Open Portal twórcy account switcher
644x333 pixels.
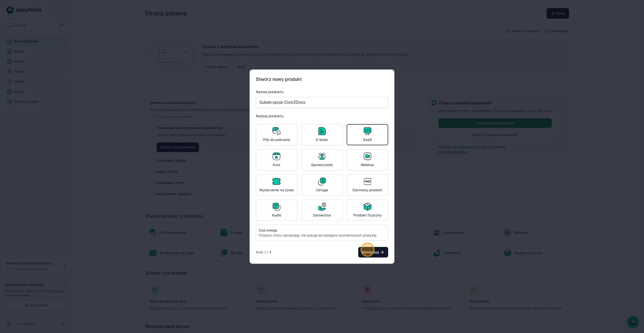click(x=36, y=324)
